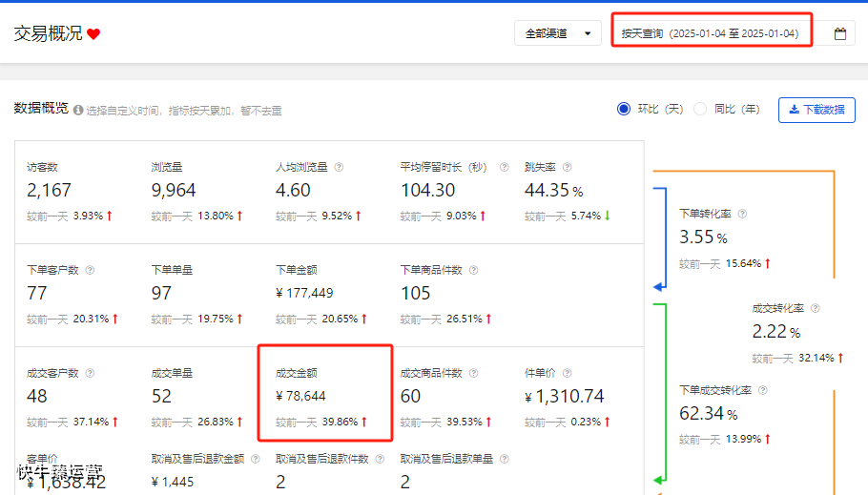
Task: Click help icon beside 下单客户数
Action: tap(90, 270)
